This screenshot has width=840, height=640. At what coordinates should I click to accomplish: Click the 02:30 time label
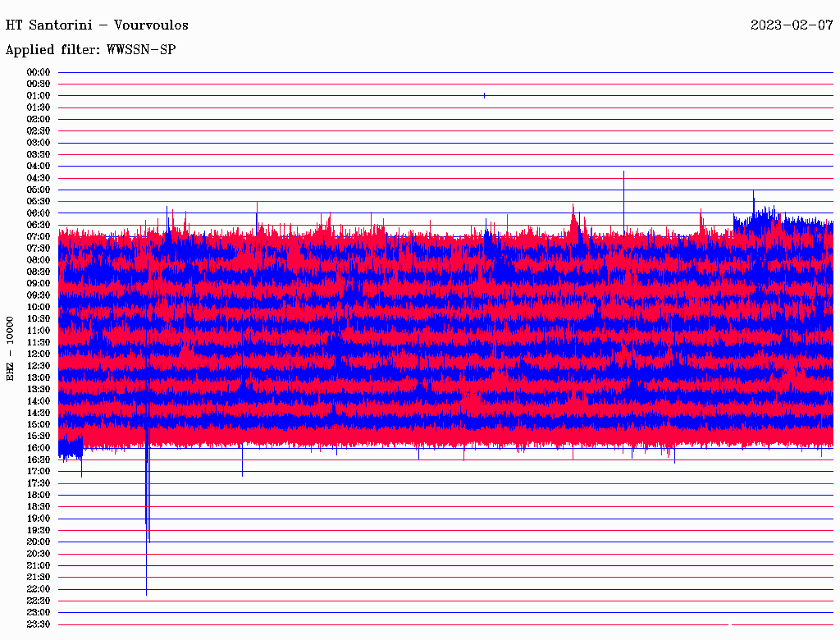click(x=39, y=131)
